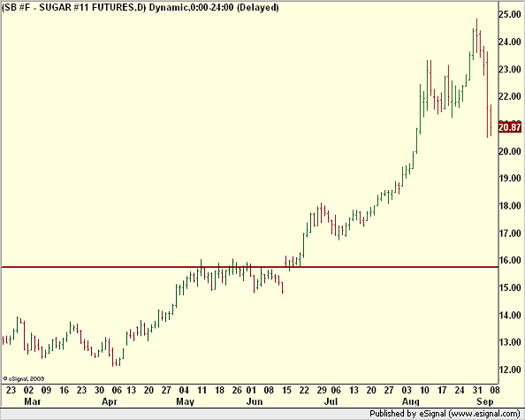The width and height of the screenshot is (525, 420).
Task: Click the Sep month label
Action: (x=485, y=401)
